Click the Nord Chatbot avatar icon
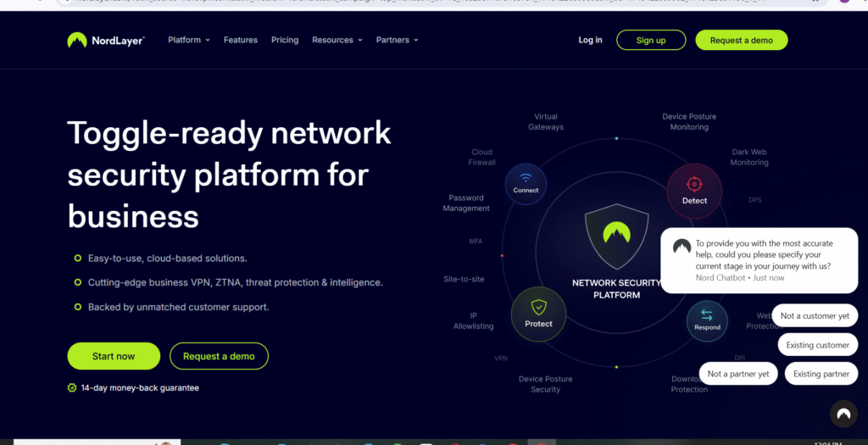This screenshot has width=868, height=445. click(x=682, y=246)
